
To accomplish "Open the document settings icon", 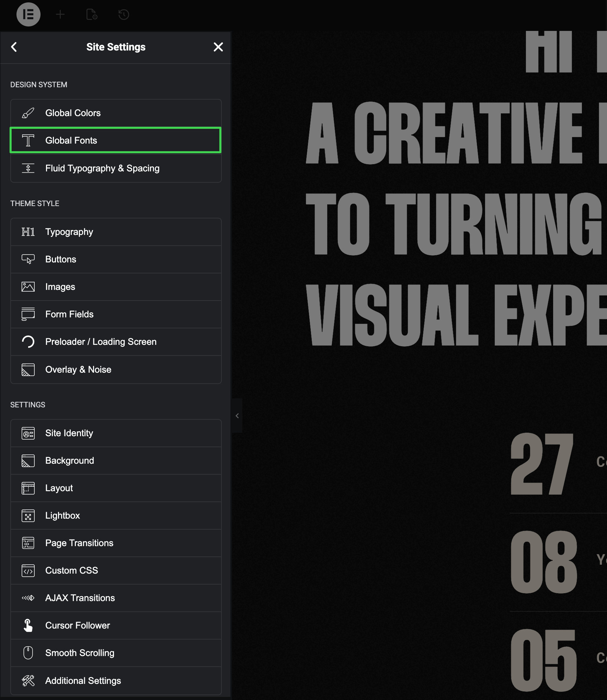I will 92,14.
